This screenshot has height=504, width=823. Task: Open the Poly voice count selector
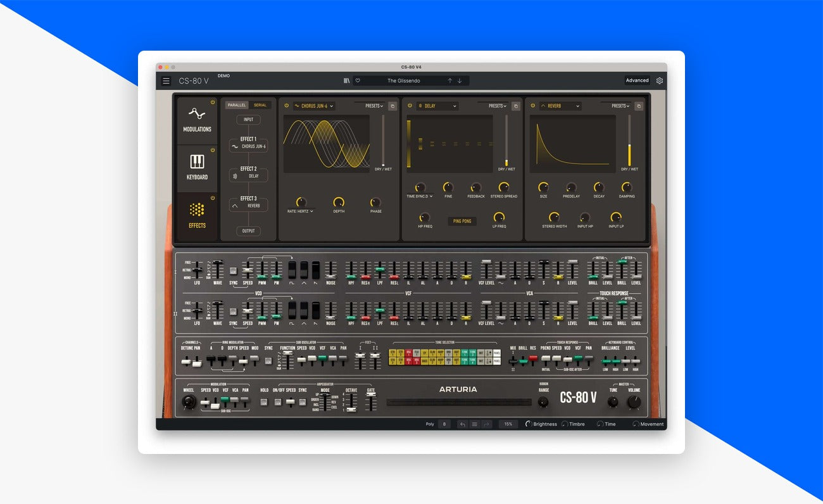(444, 424)
